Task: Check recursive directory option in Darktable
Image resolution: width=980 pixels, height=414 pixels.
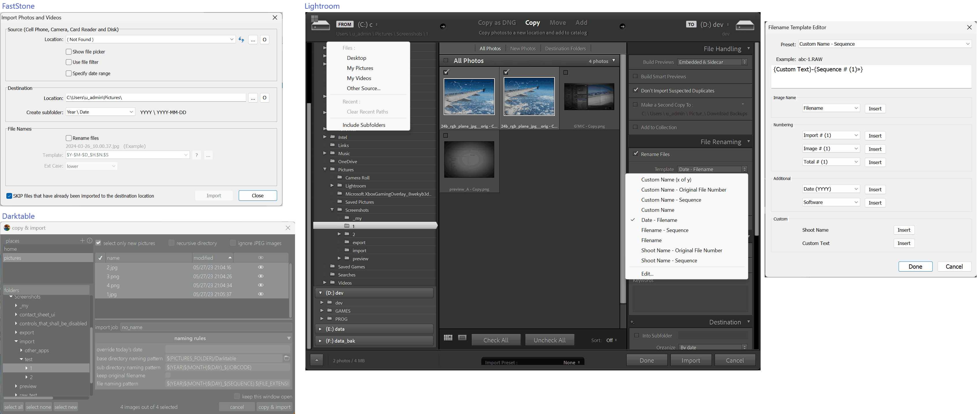Action: point(171,243)
